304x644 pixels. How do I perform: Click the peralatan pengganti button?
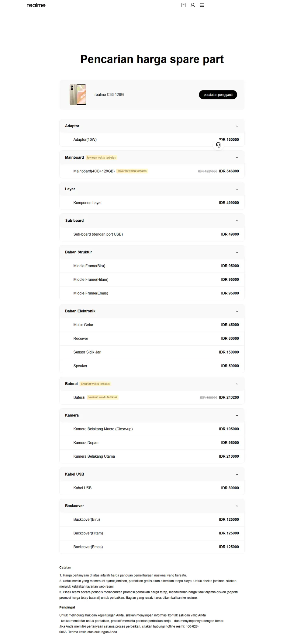[x=218, y=95]
